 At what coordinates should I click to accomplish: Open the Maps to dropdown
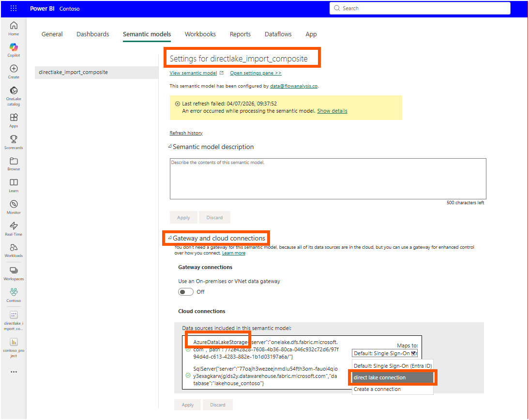[x=385, y=353]
